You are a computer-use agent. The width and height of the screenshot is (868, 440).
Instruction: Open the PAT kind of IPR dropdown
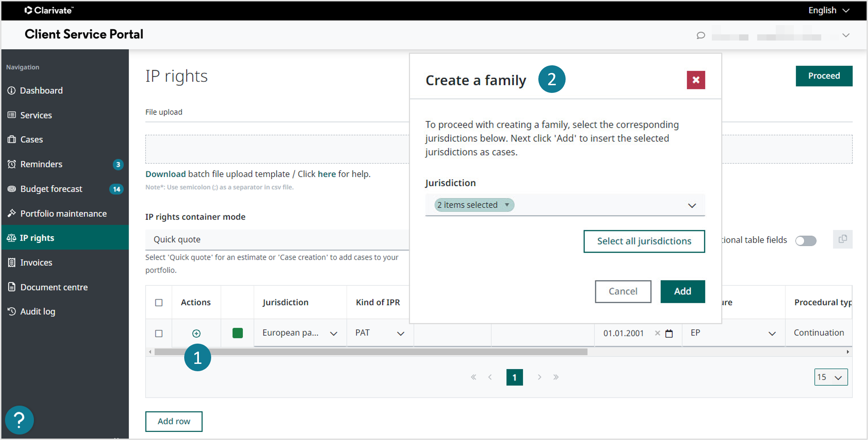point(380,333)
